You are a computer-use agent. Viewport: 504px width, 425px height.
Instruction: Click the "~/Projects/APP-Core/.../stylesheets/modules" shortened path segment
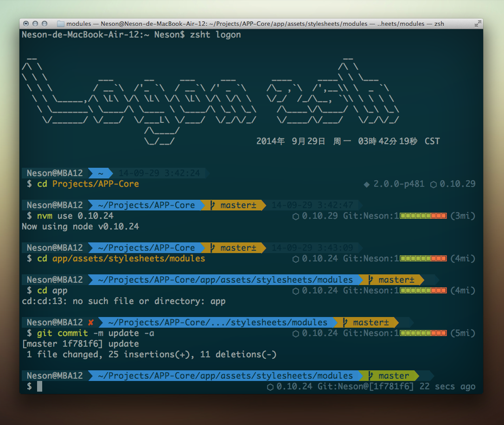(x=217, y=323)
